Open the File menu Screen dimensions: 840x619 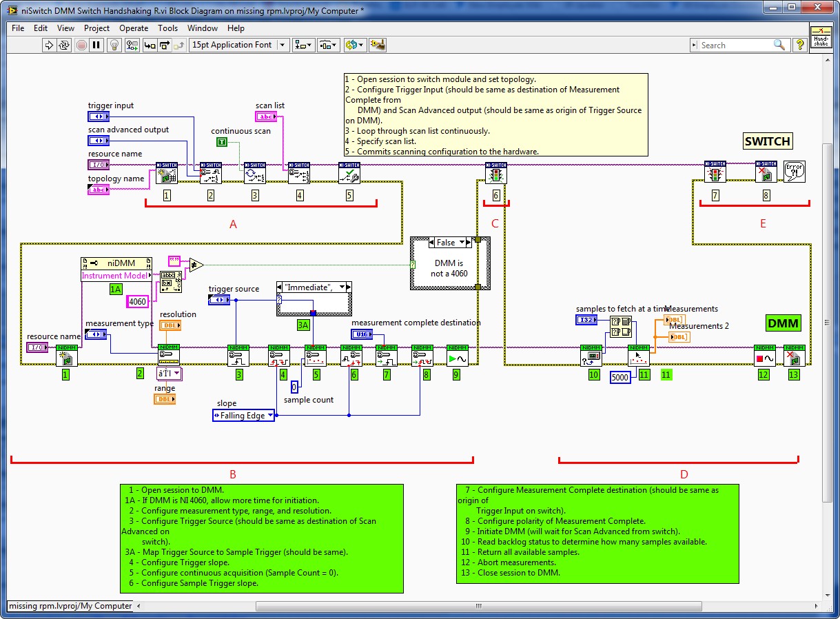click(x=18, y=28)
